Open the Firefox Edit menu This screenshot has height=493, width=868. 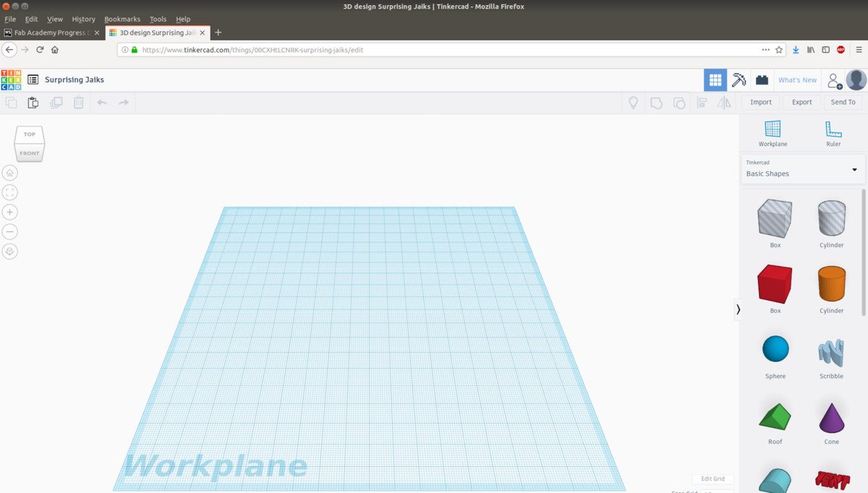tap(31, 19)
